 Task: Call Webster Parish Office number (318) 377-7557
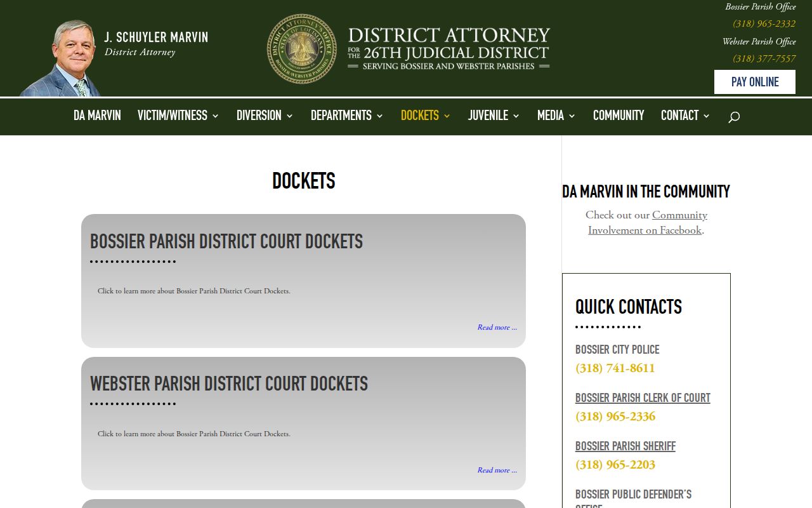click(764, 58)
